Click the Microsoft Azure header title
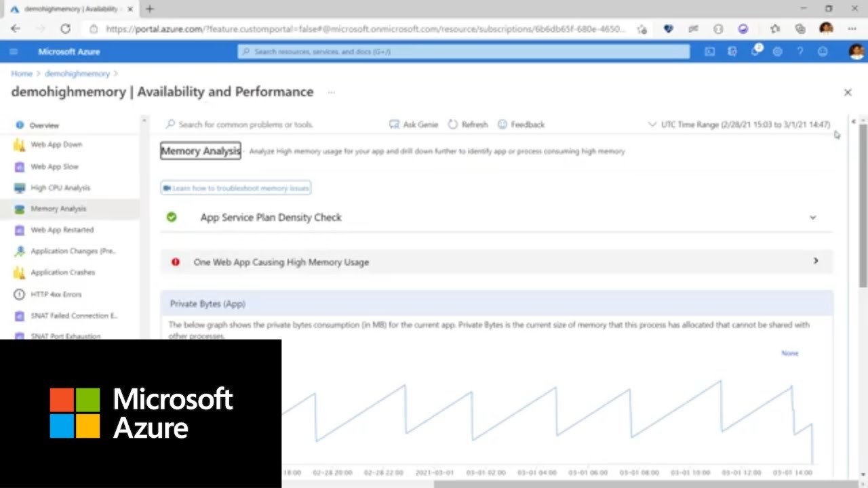The height and width of the screenshot is (488, 868). (68, 52)
